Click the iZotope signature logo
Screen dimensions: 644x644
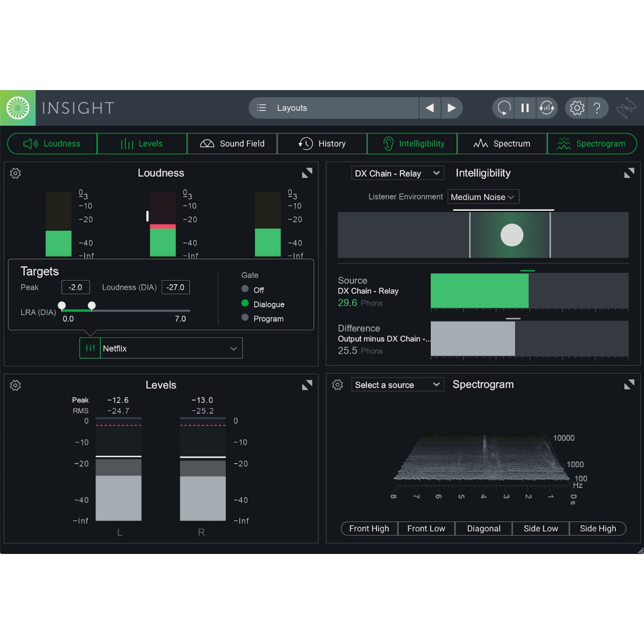click(626, 108)
